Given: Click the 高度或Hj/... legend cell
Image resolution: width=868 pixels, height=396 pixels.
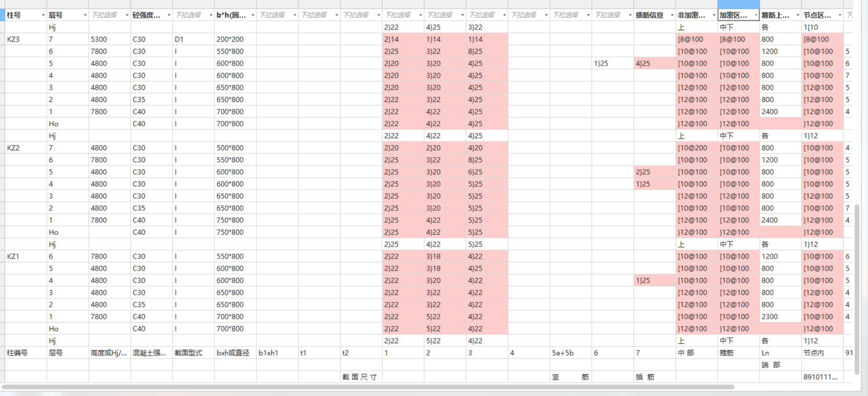Looking at the screenshot, I should click(x=109, y=353).
